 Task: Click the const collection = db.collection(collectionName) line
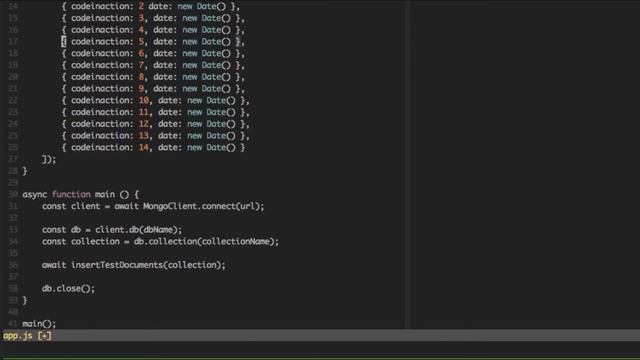160,242
